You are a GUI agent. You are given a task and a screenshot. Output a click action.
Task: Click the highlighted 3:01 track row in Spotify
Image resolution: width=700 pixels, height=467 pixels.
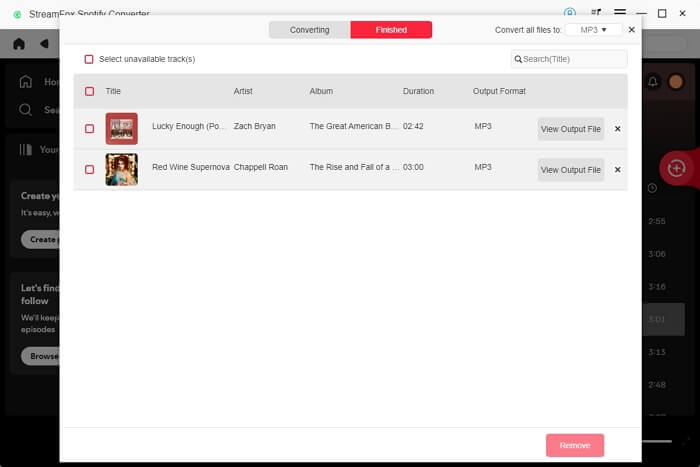click(664, 319)
